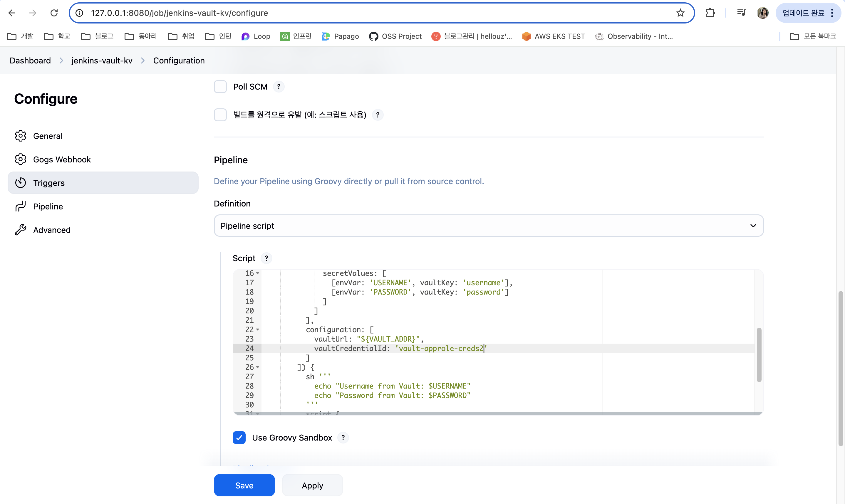
Task: Collapse code fold arrow at line 22
Action: (x=258, y=330)
